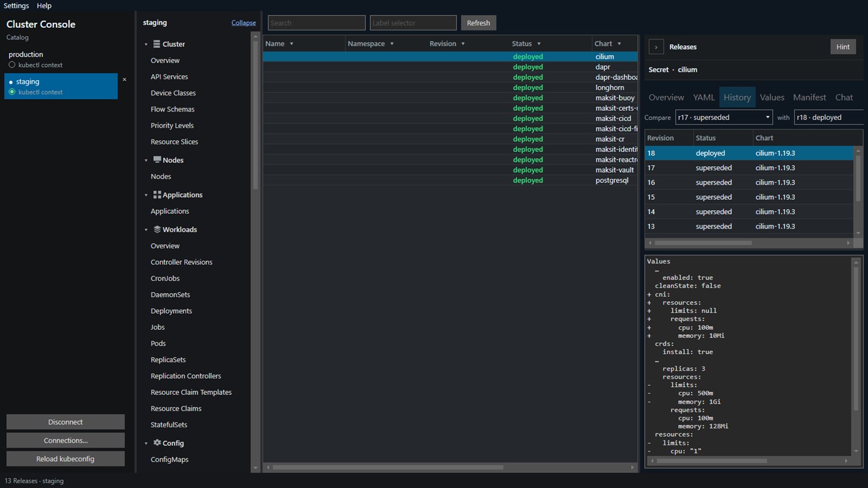868x488 pixels.
Task: Select the production kubectl context radio
Action: pyautogui.click(x=12, y=64)
